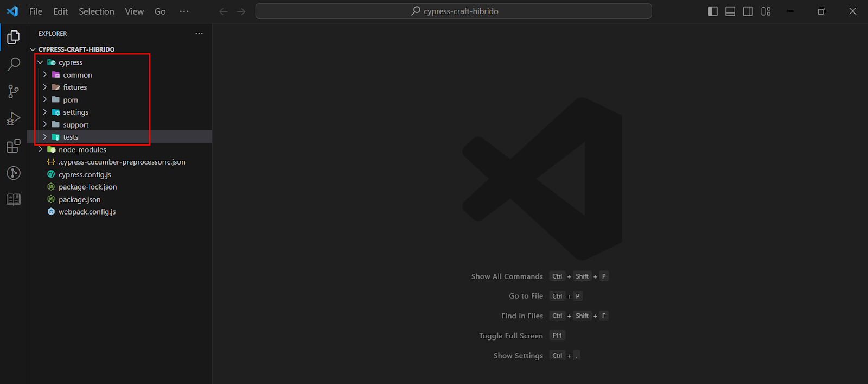Click the node_modules folder icon

pyautogui.click(x=52, y=149)
